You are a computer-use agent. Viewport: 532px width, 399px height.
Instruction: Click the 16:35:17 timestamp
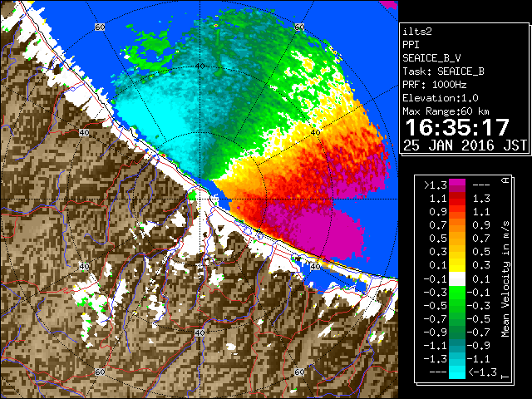[457, 127]
